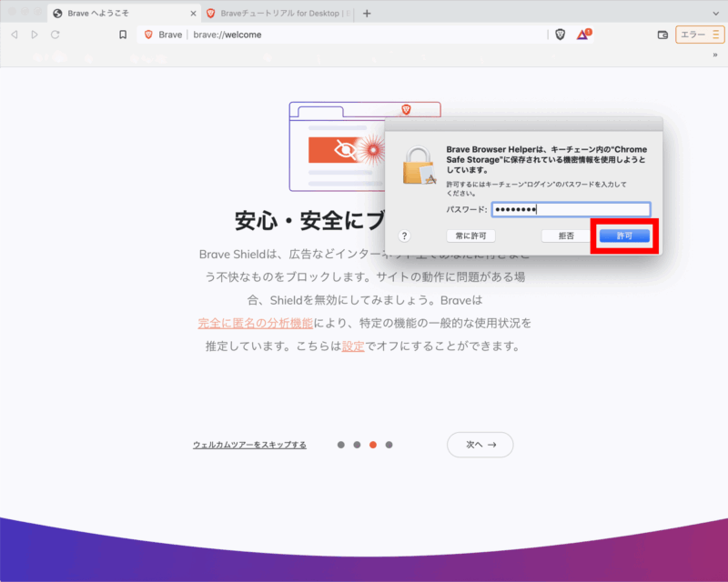
Task: Click the 拒否 button
Action: click(566, 236)
